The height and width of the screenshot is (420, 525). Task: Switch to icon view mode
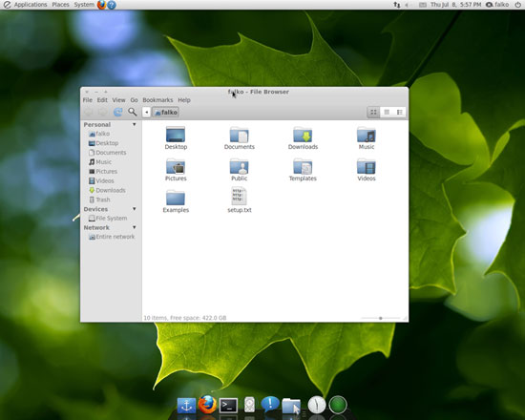click(373, 113)
